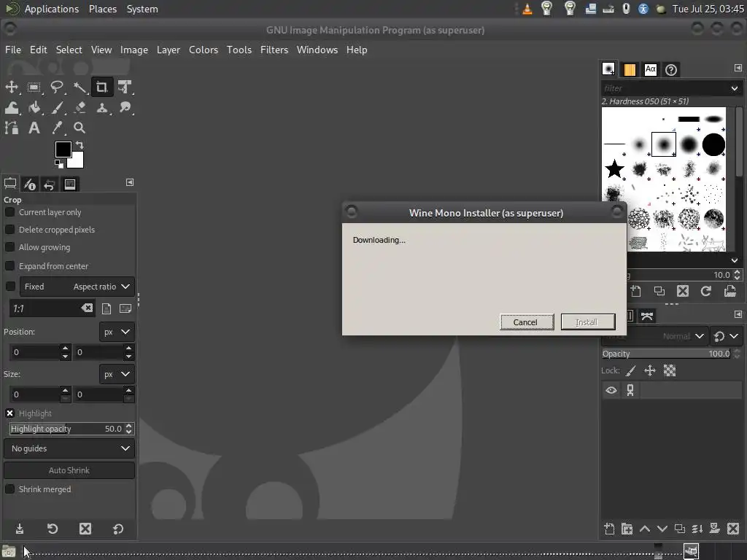Select the Zoom magnifier tool
747x560 pixels.
click(80, 128)
